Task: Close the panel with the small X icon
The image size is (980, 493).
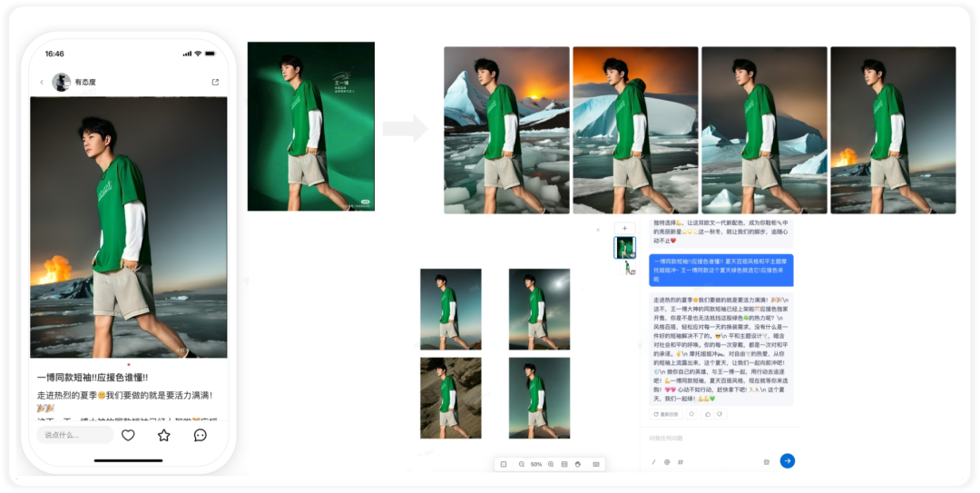Action: point(598,230)
